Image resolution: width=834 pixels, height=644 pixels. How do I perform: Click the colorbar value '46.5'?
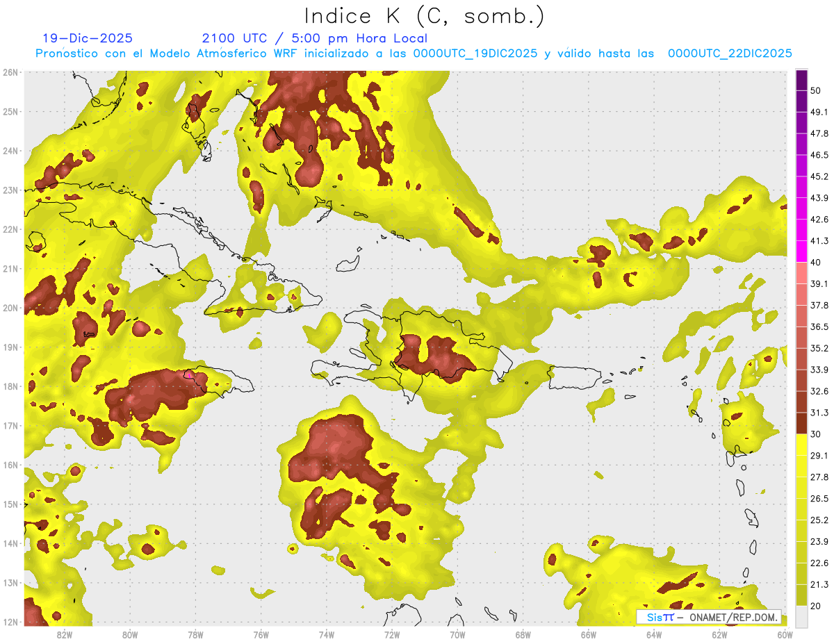tap(819, 155)
